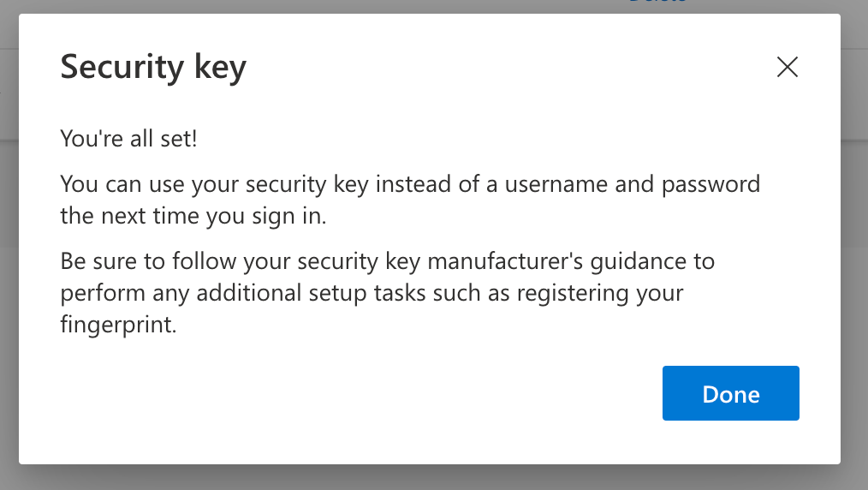Click the word "key" in the dialog title

pos(220,69)
